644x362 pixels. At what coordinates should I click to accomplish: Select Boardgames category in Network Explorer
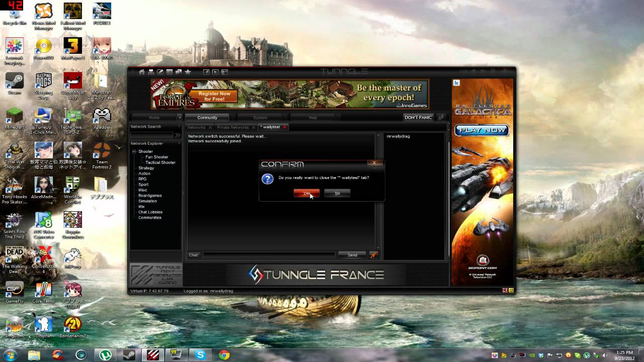pos(150,196)
